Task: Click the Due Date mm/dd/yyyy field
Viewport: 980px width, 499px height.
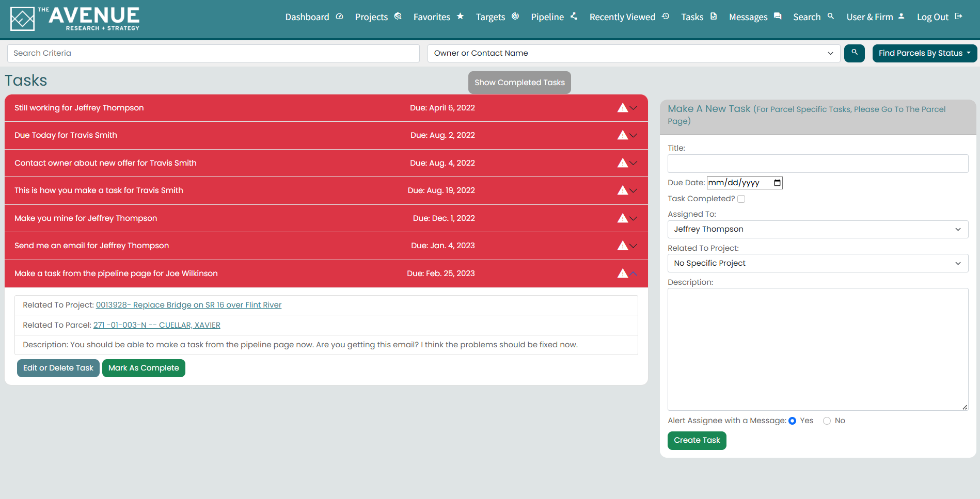Action: tap(745, 183)
